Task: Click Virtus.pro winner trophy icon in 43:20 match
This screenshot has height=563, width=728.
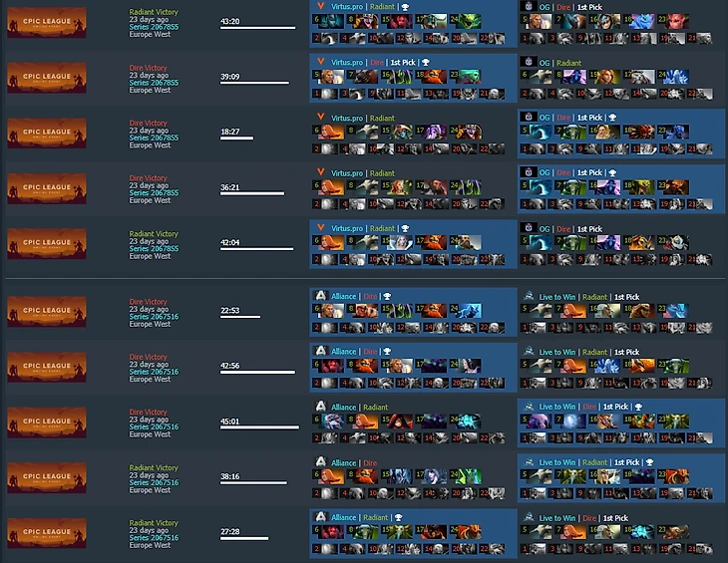Action: click(405, 7)
